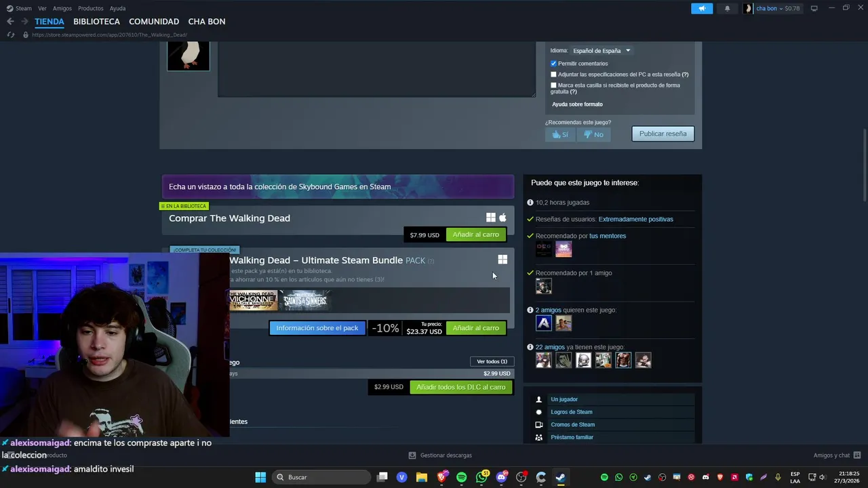This screenshot has height=488, width=868.
Task: Click the Un jugador single-player icon
Action: pyautogui.click(x=539, y=399)
